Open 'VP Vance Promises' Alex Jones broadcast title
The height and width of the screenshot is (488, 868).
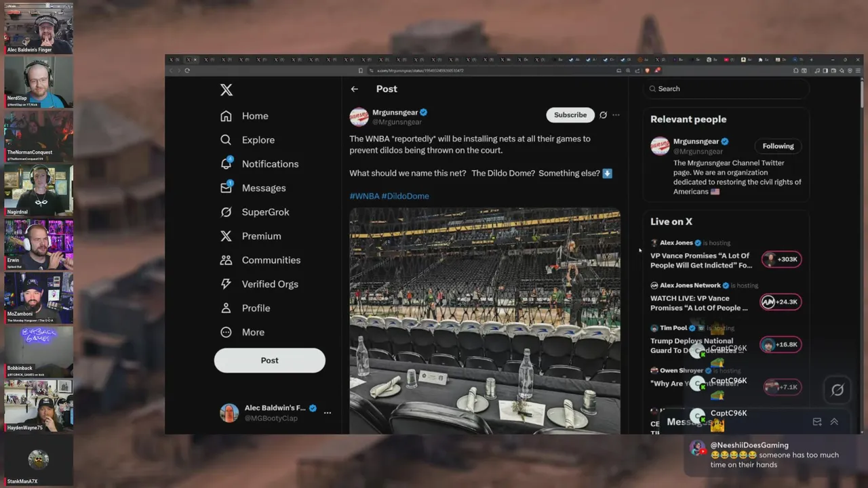(x=701, y=261)
